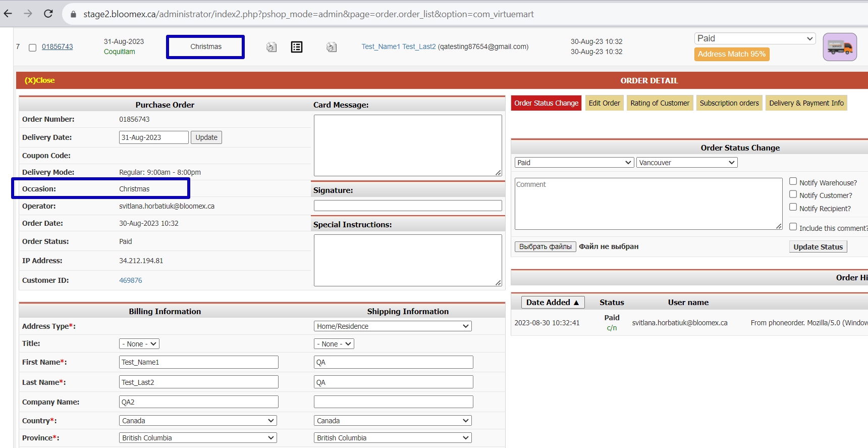Viewport: 868px width, 448px height.
Task: Click the delivery truck icon
Action: pyautogui.click(x=840, y=47)
